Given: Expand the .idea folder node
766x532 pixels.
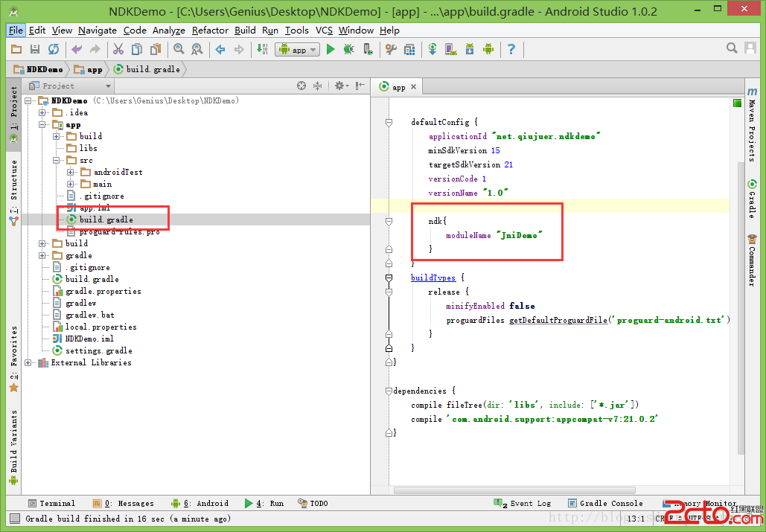Looking at the screenshot, I should click(x=42, y=113).
